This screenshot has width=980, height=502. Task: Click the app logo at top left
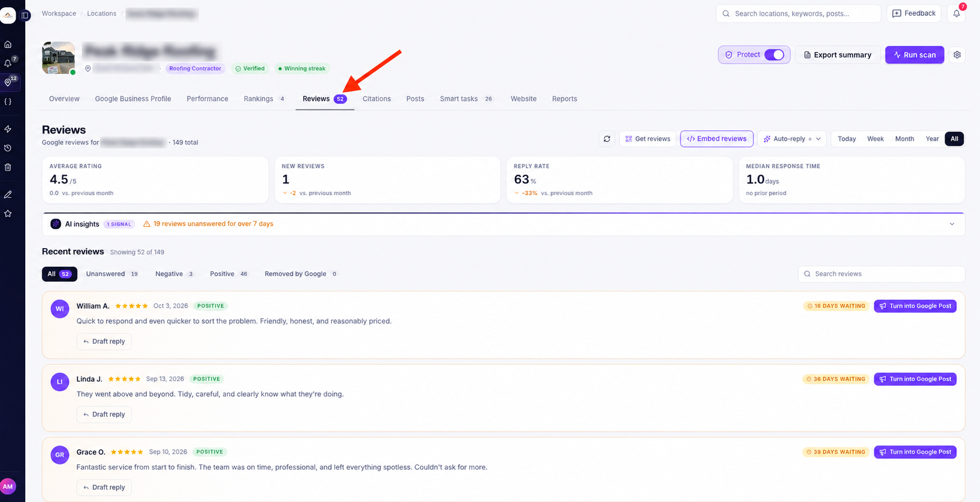coord(8,16)
